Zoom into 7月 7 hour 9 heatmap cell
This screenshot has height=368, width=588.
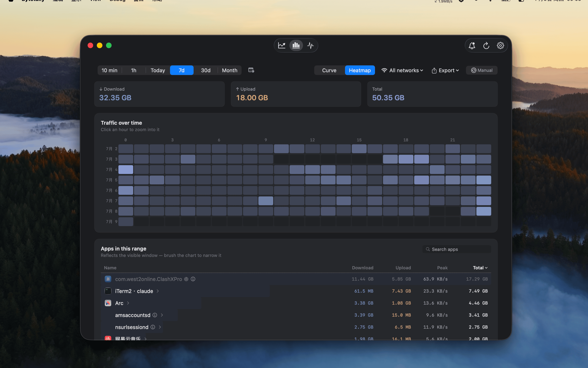pos(266,201)
